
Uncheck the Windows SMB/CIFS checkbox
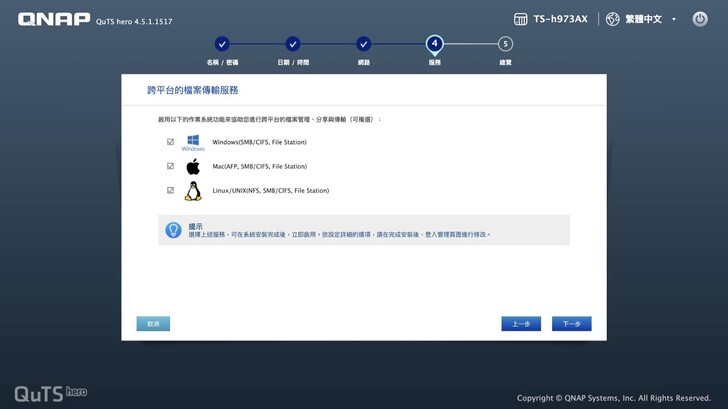pyautogui.click(x=171, y=142)
